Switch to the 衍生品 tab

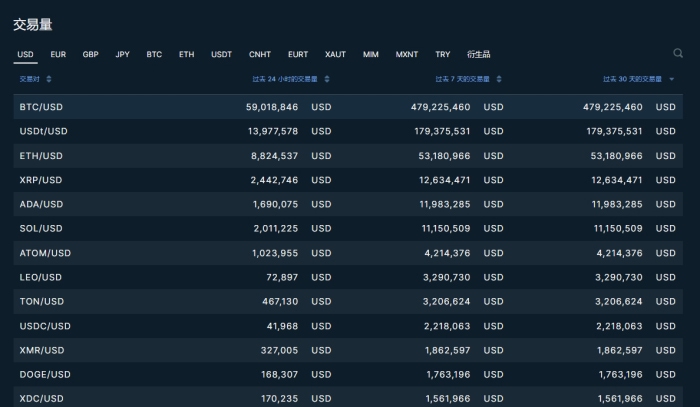pos(479,54)
